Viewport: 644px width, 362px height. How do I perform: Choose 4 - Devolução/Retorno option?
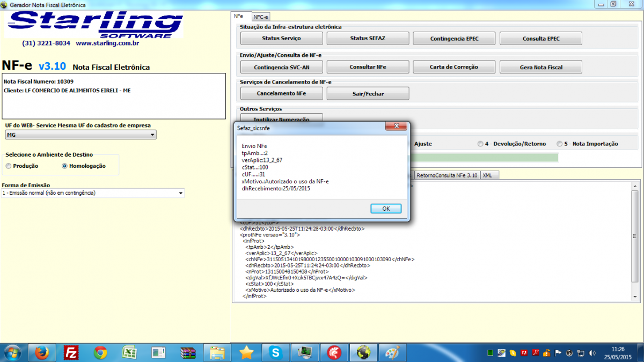pos(480,144)
